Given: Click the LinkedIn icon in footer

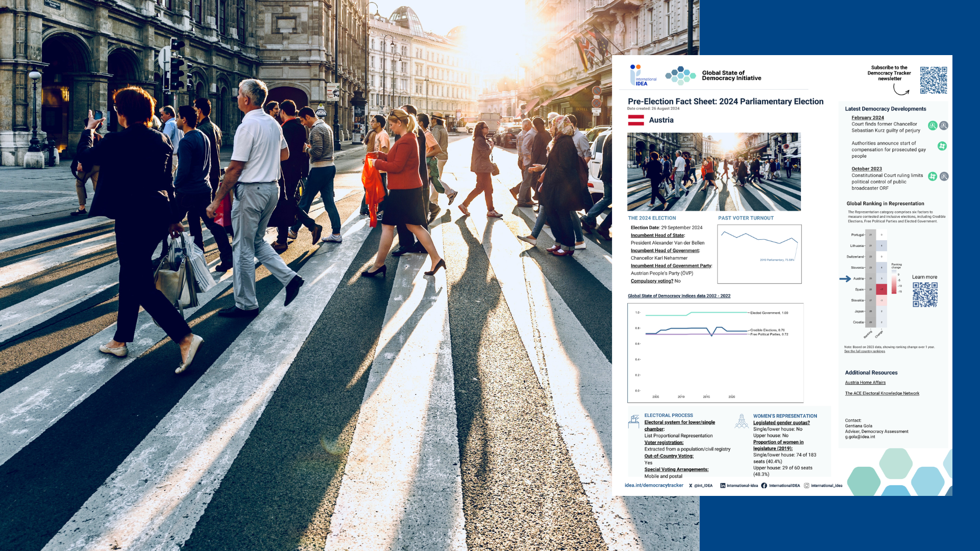Looking at the screenshot, I should pos(723,486).
